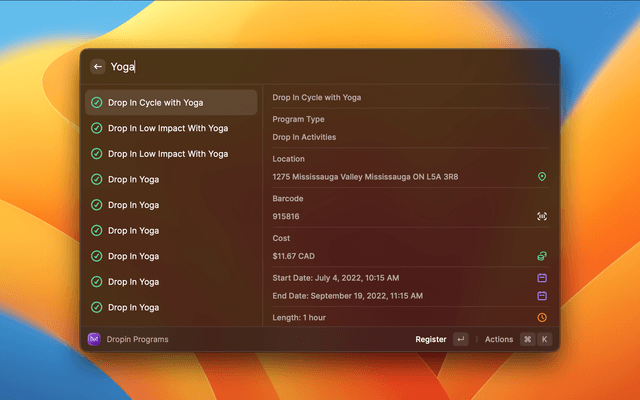This screenshot has height=400, width=640.
Task: Click the clock icon beside Length: 1 hour
Action: click(542, 317)
